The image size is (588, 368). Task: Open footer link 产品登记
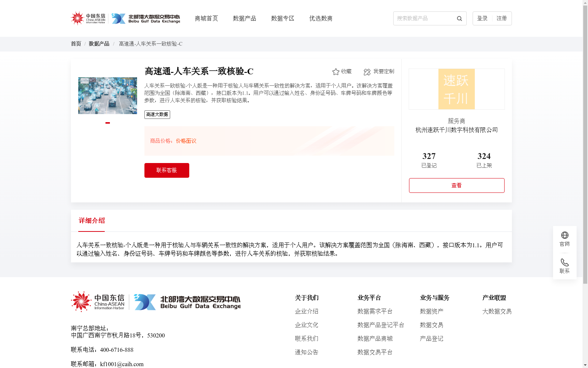[x=431, y=339]
